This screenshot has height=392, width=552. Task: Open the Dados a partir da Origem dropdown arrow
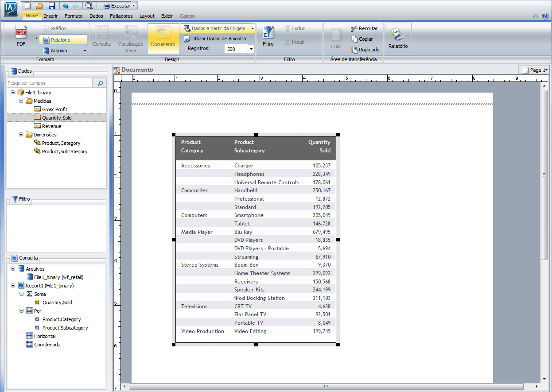(x=253, y=28)
